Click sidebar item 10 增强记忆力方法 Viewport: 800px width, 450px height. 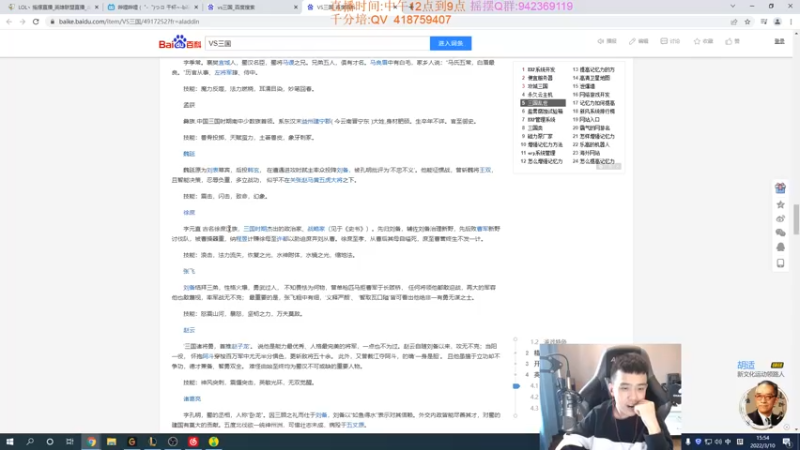(x=542, y=144)
